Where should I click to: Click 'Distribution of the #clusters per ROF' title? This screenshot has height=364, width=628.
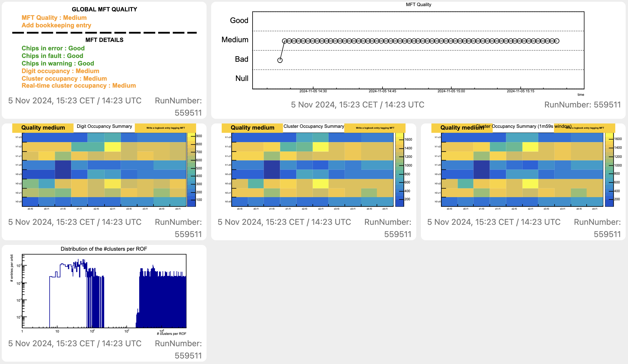coord(104,249)
